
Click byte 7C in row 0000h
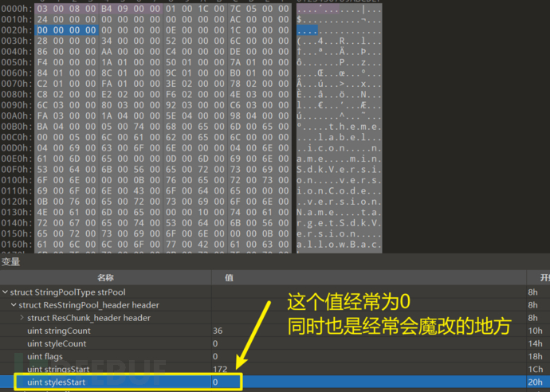click(x=235, y=9)
